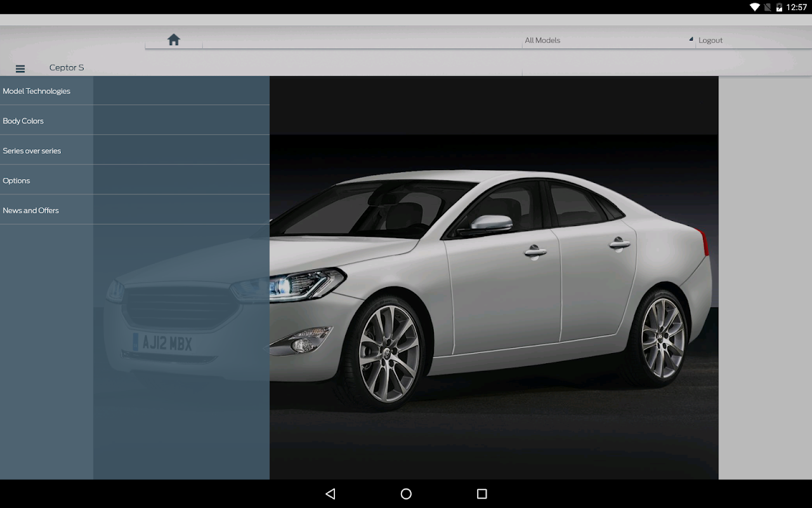Tap Android recent apps square button
The width and height of the screenshot is (812, 508).
tap(481, 493)
